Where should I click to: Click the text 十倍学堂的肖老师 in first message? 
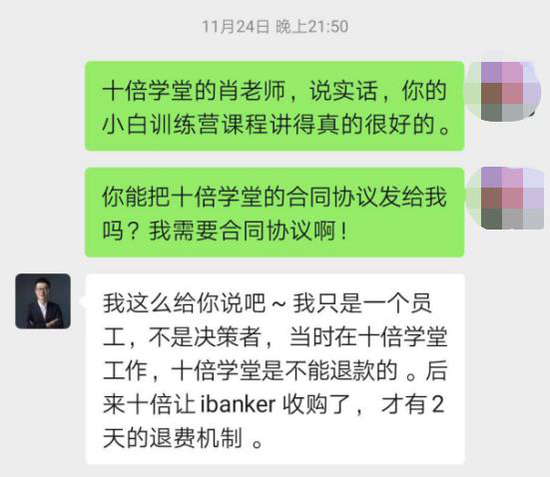pos(194,91)
